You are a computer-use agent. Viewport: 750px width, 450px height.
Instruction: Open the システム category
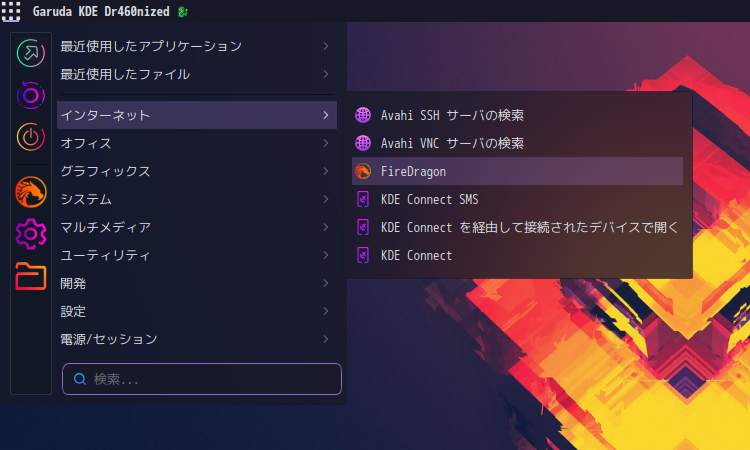pos(197,199)
